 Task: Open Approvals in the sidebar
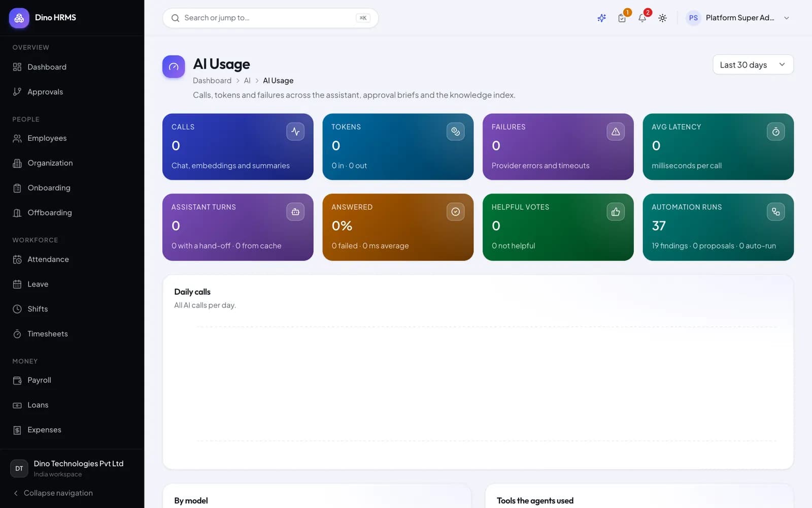(72, 92)
